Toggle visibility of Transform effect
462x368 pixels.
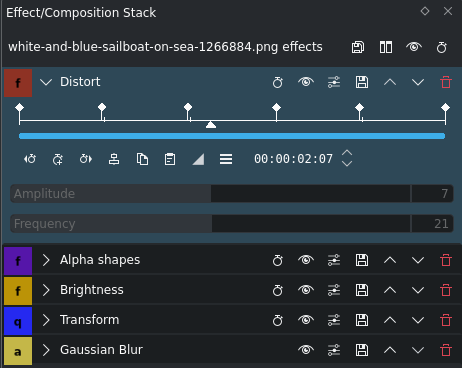(x=306, y=320)
